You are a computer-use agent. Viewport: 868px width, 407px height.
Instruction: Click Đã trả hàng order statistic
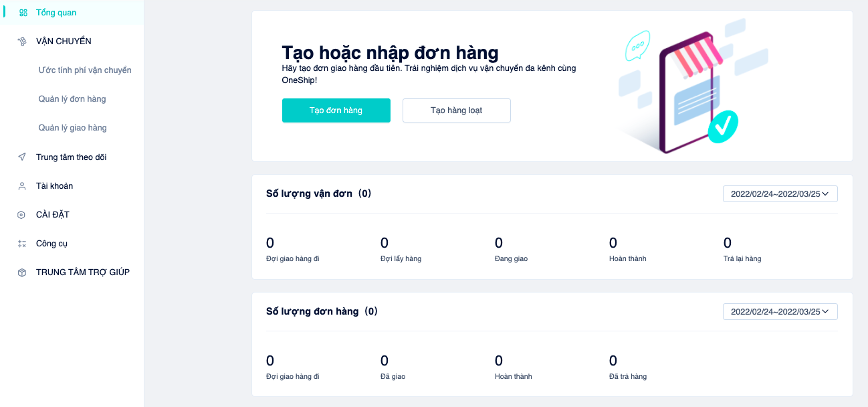tap(628, 368)
